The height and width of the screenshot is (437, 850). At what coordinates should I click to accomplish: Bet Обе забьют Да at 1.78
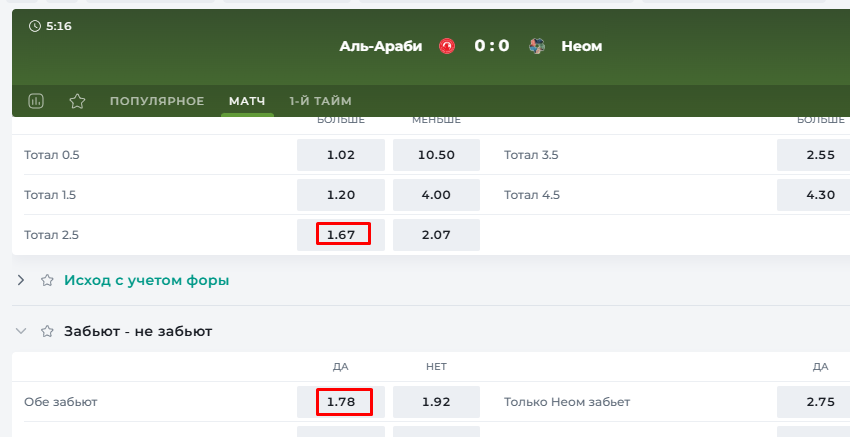tap(341, 402)
